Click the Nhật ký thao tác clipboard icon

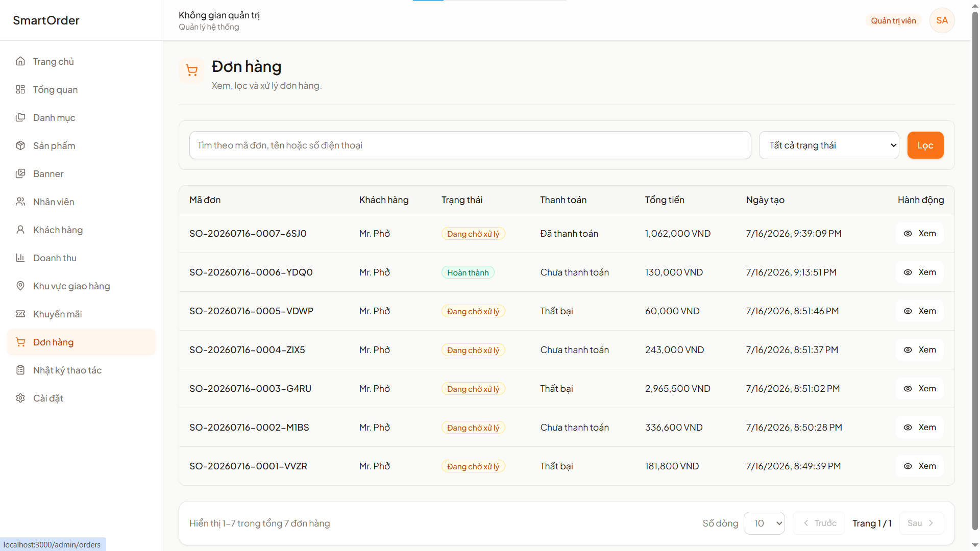(x=20, y=370)
